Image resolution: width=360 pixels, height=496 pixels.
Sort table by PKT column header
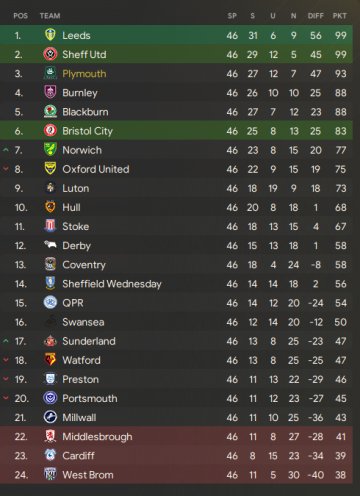[340, 16]
